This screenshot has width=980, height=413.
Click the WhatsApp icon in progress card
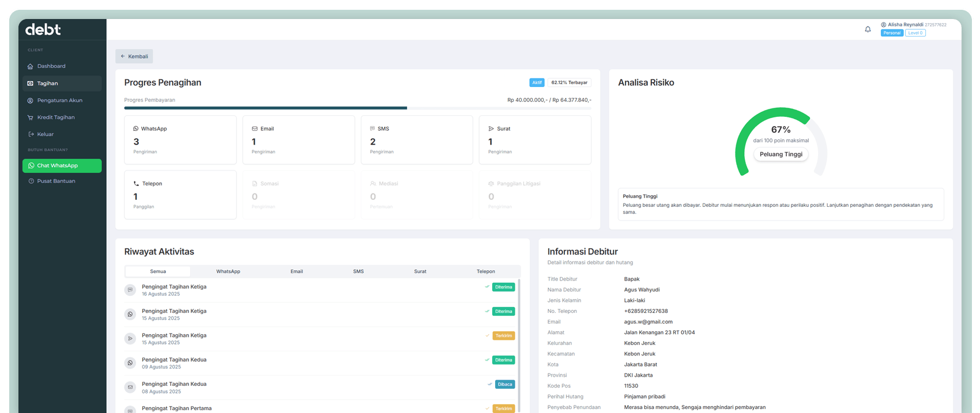click(x=136, y=129)
